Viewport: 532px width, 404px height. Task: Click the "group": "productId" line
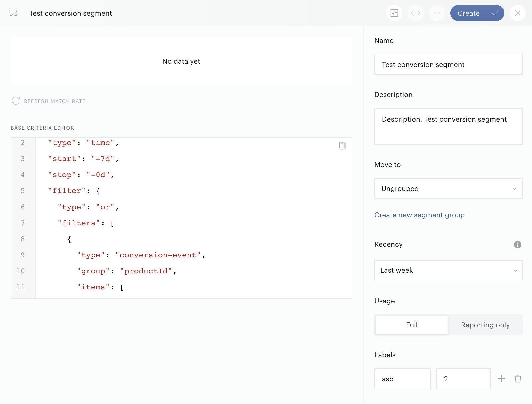click(127, 271)
